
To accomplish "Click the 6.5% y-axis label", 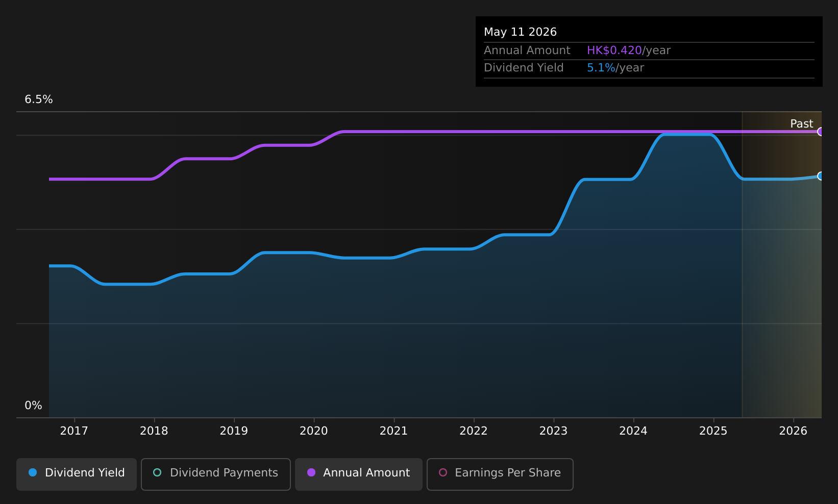I will [39, 99].
